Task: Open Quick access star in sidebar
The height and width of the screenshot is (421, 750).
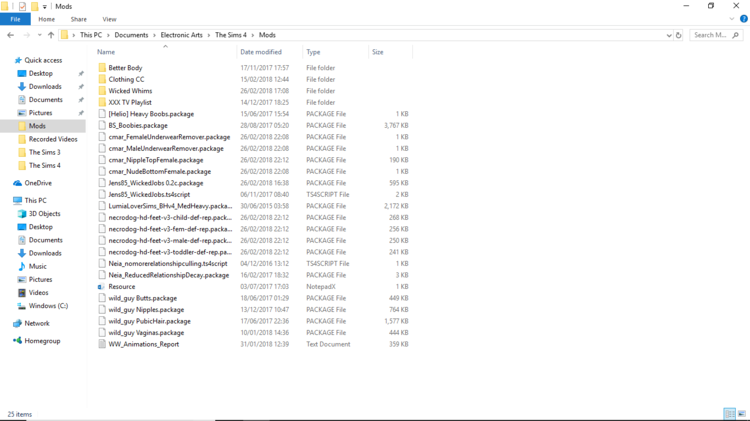Action: (x=18, y=60)
